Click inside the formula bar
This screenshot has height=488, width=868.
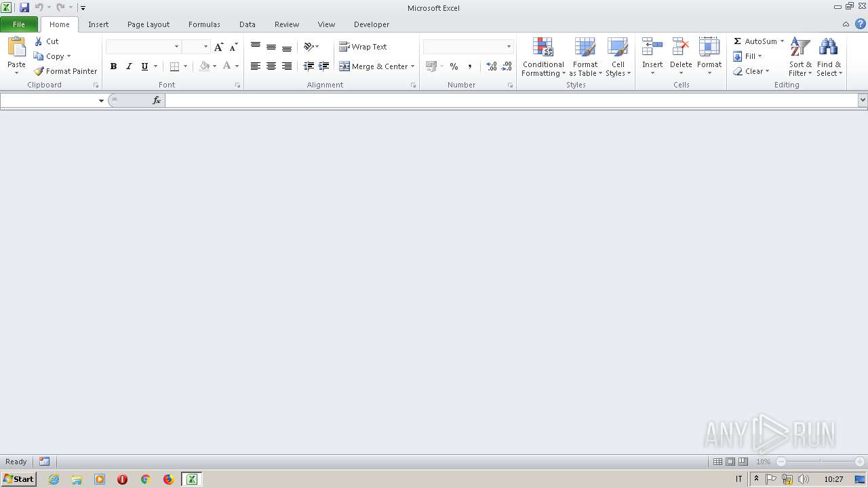click(511, 100)
